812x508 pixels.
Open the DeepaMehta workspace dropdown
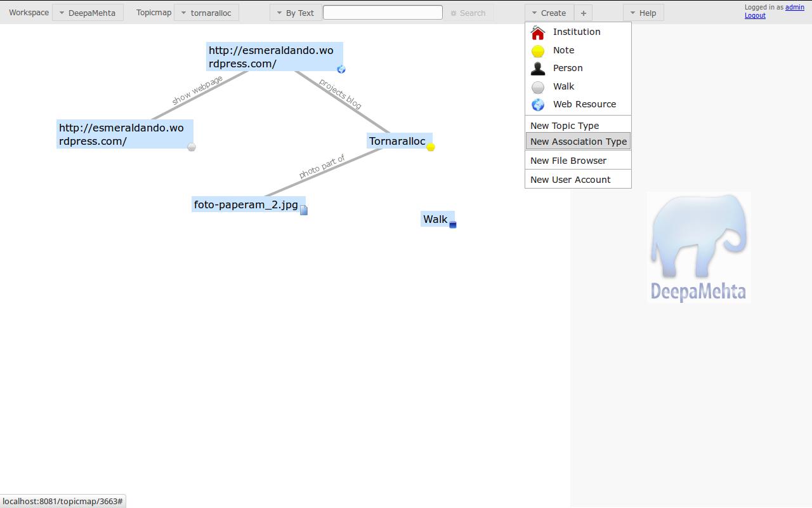pyautogui.click(x=88, y=13)
